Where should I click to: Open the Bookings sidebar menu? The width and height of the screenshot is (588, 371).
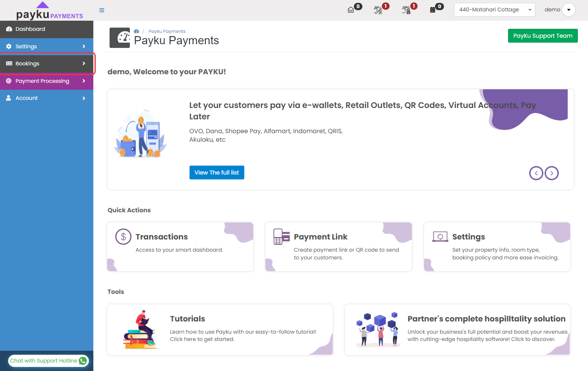click(x=47, y=63)
